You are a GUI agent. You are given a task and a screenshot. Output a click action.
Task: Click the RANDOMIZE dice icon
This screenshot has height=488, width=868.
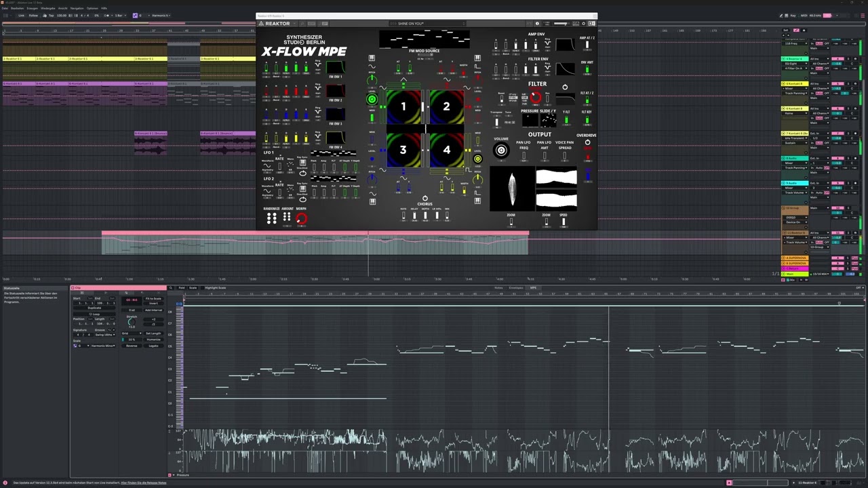point(272,218)
